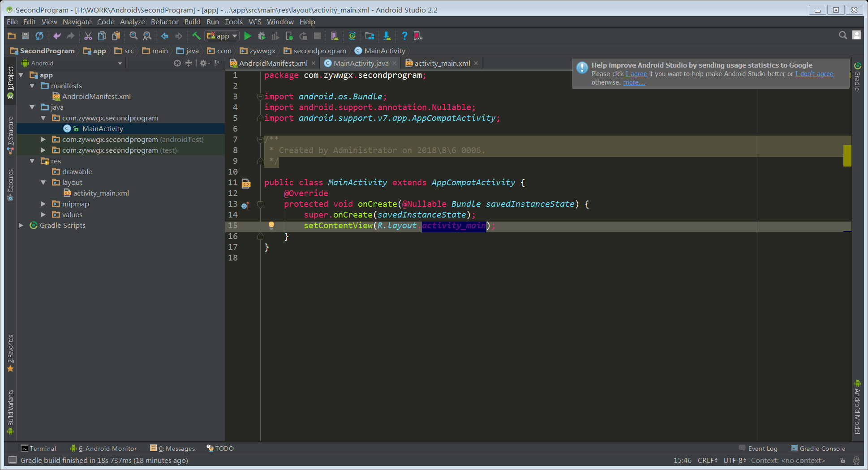
Task: Open the app run configuration dropdown
Action: (x=222, y=36)
